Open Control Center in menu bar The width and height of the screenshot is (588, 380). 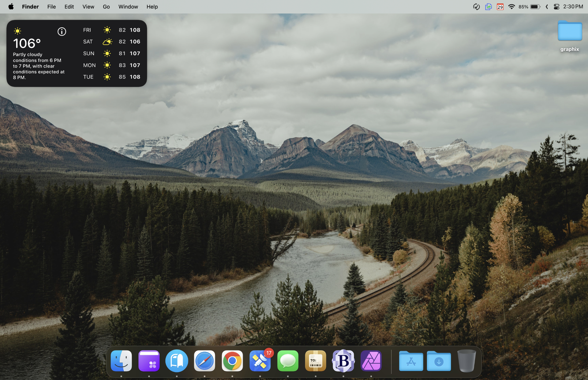point(556,7)
